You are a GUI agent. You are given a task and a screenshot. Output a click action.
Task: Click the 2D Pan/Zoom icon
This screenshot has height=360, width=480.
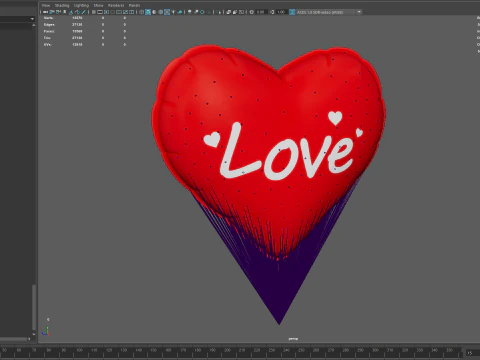pyautogui.click(x=78, y=12)
